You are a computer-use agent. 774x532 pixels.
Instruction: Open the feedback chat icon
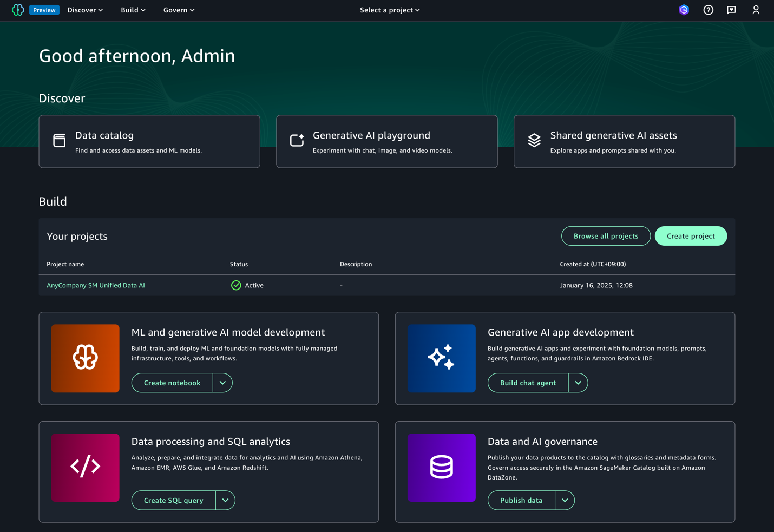(732, 10)
